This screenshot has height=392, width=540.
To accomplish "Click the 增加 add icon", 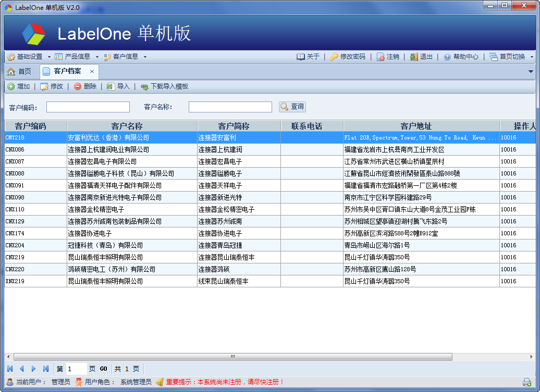I will click(x=11, y=86).
